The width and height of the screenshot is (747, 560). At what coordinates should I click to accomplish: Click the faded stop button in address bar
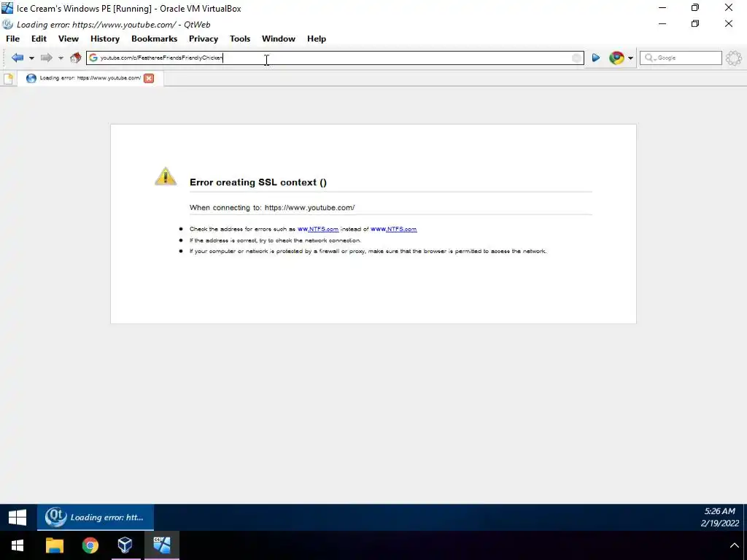[576, 58]
